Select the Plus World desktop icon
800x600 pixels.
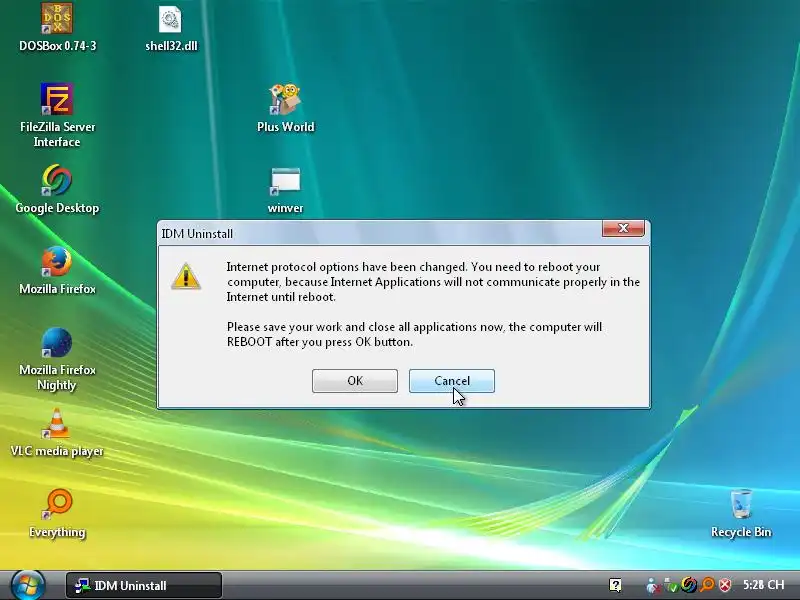[285, 108]
